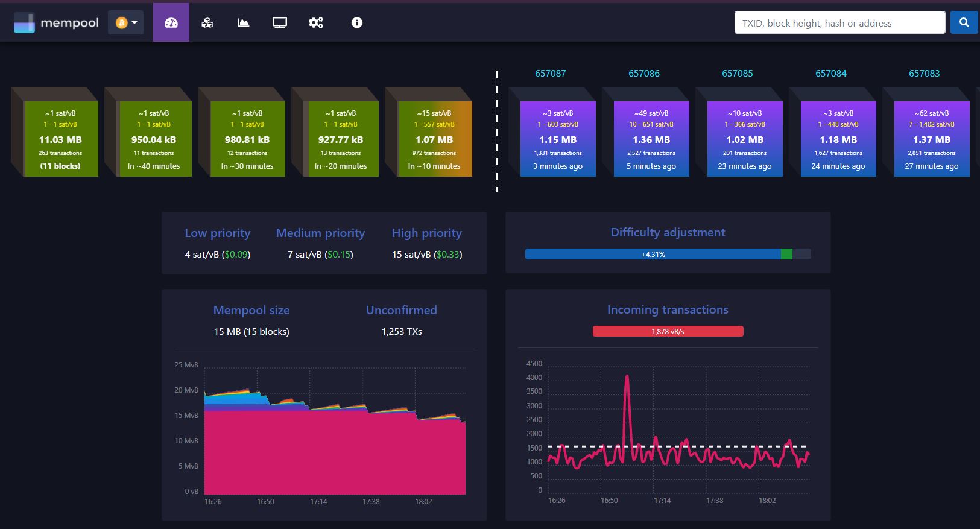The image size is (980, 529).
Task: Open block height 657084 link
Action: point(831,74)
